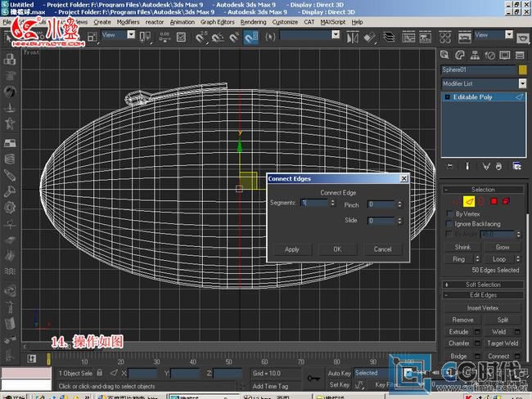532x399 pixels.
Task: Open the Schematic View
Action: tap(425, 37)
